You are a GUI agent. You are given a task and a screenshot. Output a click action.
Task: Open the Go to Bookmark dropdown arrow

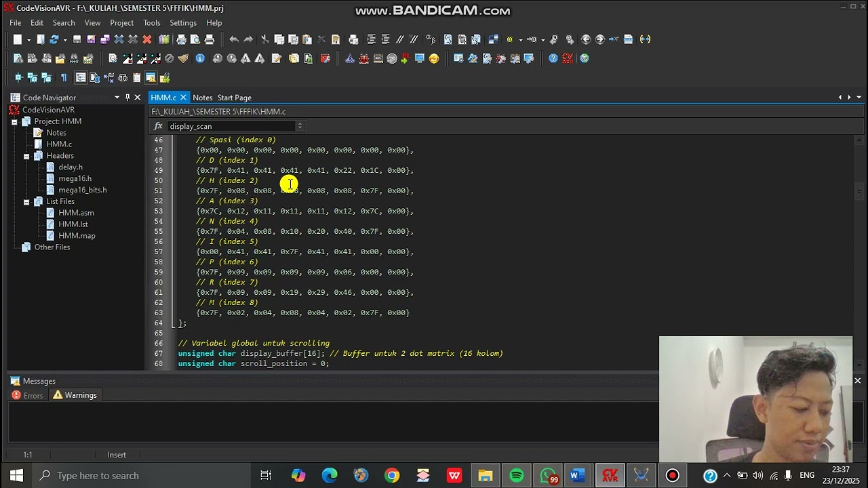click(x=543, y=39)
